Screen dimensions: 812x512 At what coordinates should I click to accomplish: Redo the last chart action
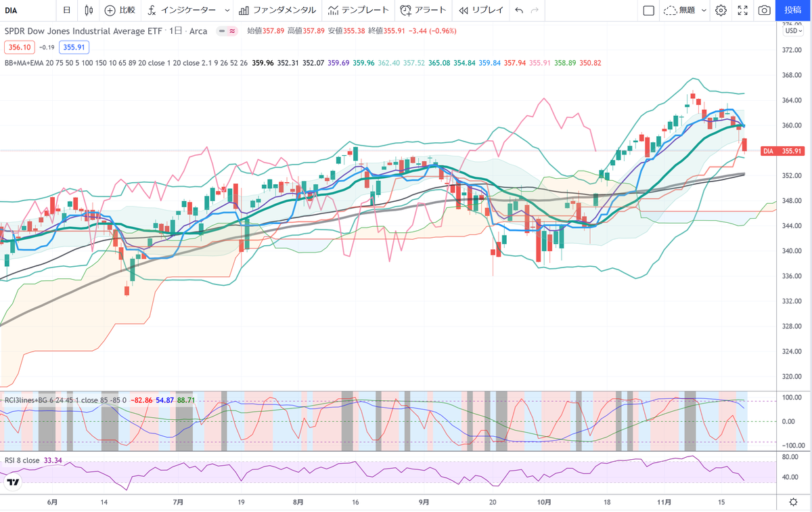(535, 10)
